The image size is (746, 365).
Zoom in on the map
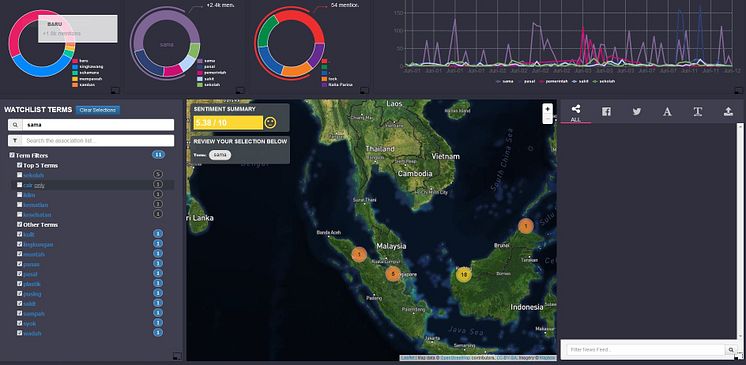pyautogui.click(x=547, y=109)
